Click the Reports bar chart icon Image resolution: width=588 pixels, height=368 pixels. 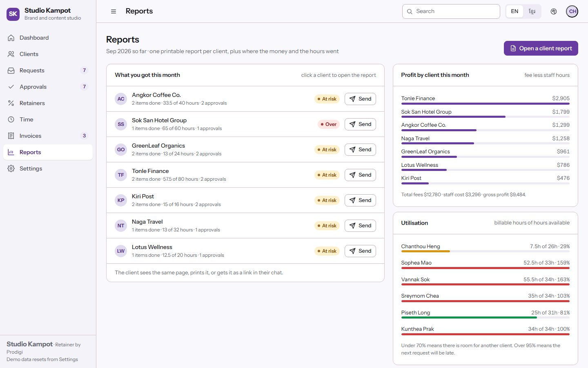(11, 152)
